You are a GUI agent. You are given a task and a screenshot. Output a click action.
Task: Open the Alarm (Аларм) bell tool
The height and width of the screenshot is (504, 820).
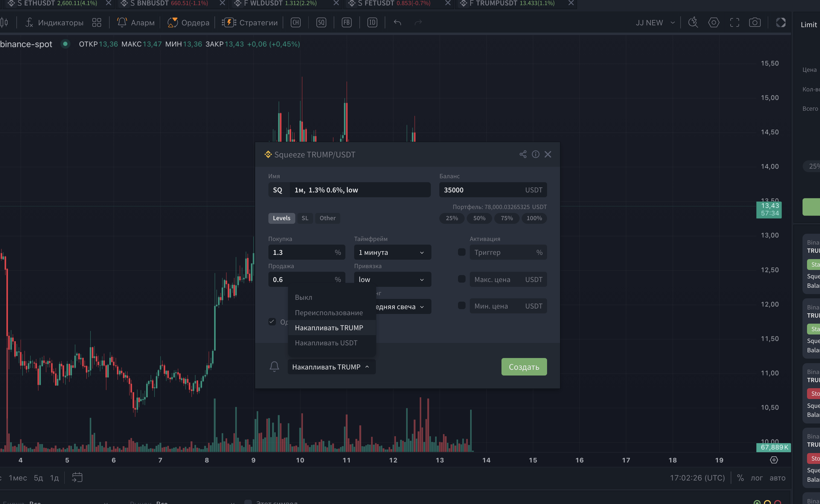coord(136,23)
